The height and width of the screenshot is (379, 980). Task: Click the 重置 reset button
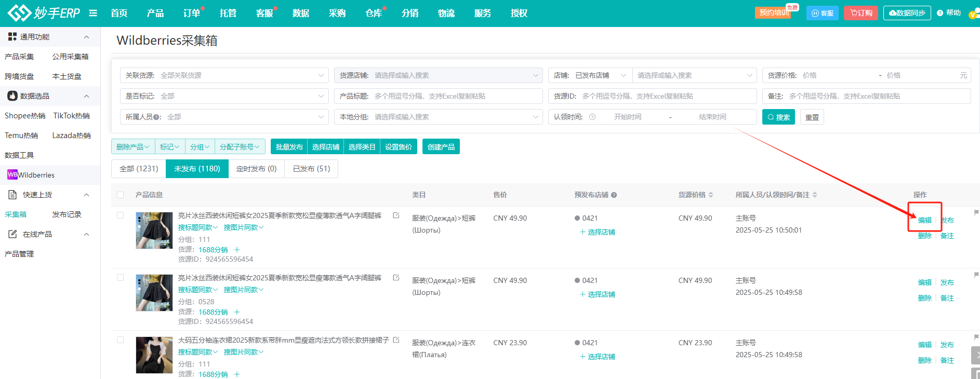[812, 117]
